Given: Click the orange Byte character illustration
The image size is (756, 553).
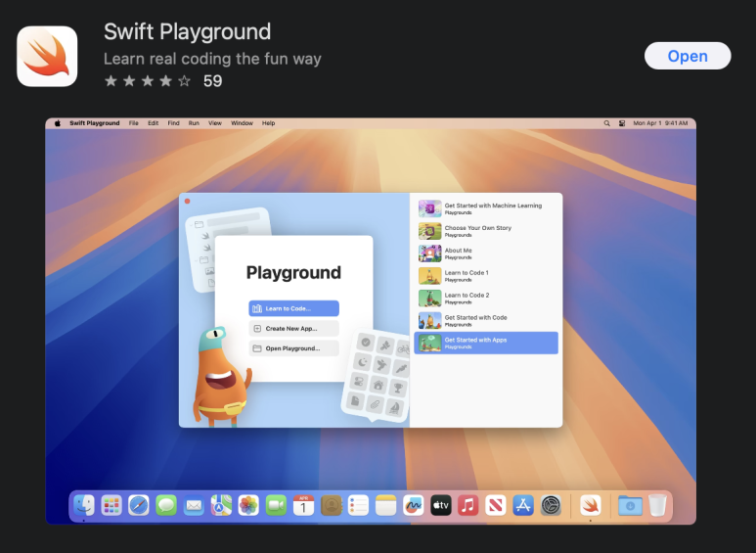Looking at the screenshot, I should 221,377.
